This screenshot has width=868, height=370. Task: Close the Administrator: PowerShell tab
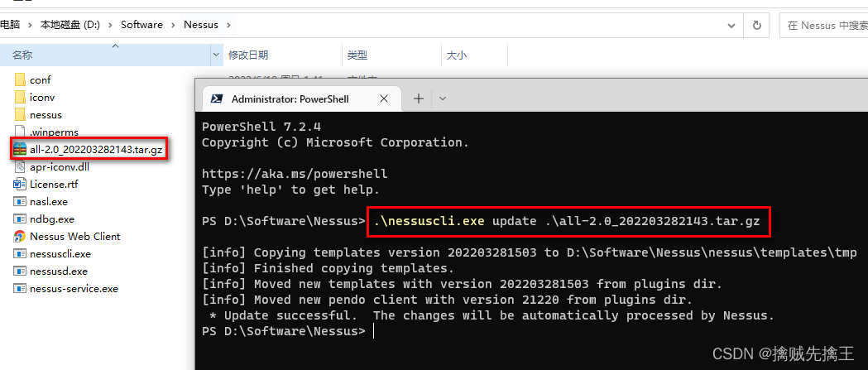386,99
